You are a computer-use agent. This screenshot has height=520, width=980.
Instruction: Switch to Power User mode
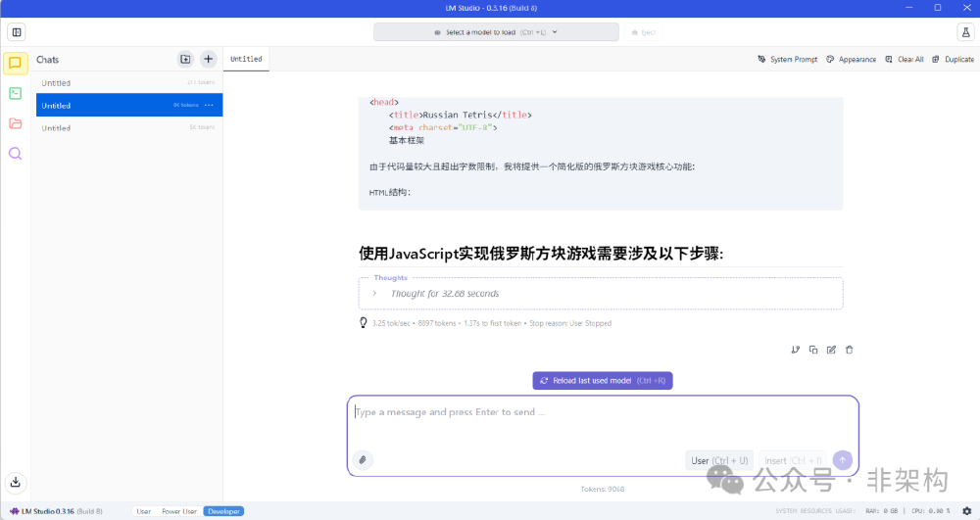click(x=179, y=511)
